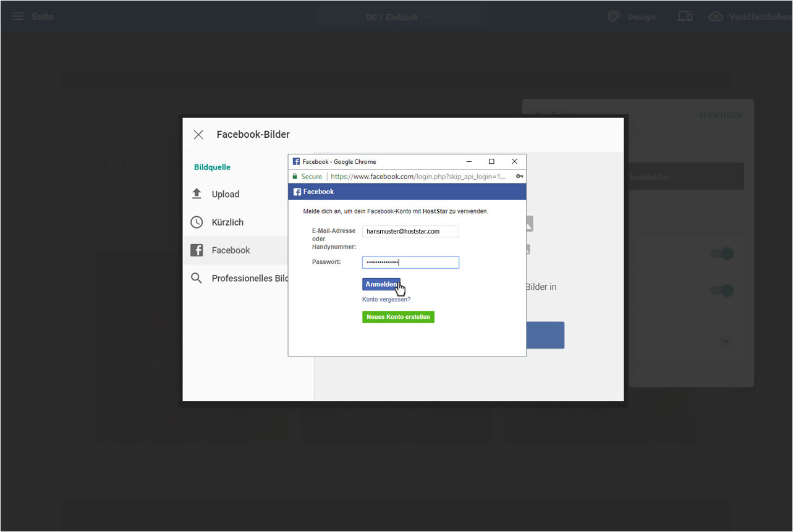The width and height of the screenshot is (793, 532).
Task: Maximize the Facebook Chrome popup window
Action: 491,161
